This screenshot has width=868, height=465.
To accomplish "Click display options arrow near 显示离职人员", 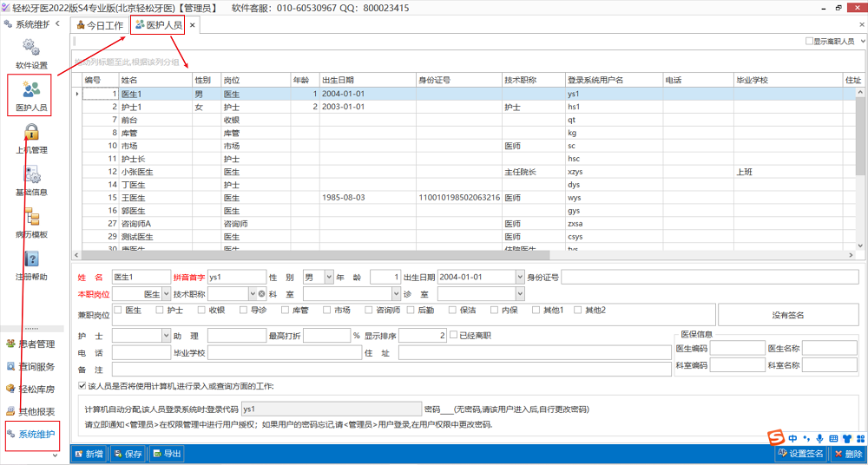I will pos(862,42).
